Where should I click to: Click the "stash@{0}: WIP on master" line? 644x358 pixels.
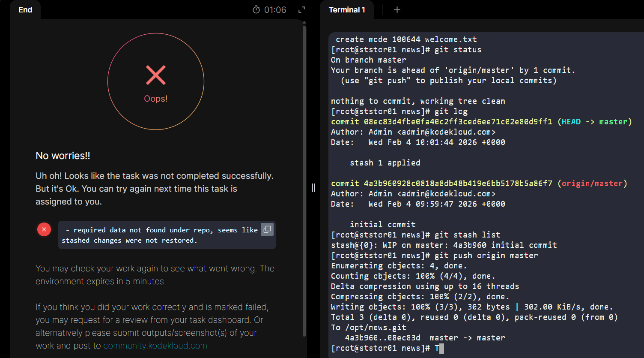pyautogui.click(x=444, y=245)
